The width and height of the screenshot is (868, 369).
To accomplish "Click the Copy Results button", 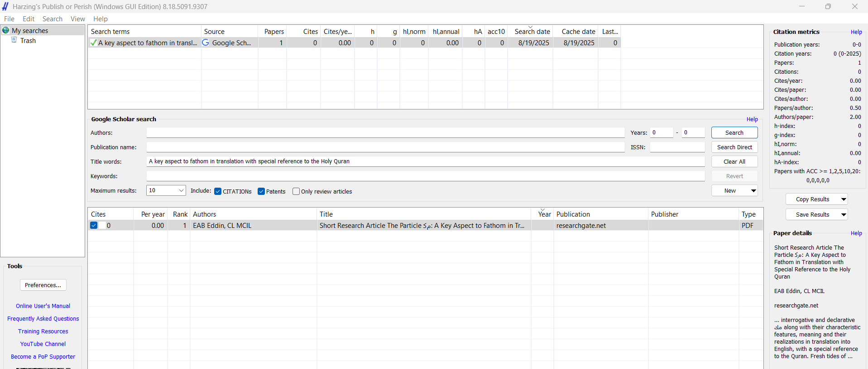I will (812, 199).
